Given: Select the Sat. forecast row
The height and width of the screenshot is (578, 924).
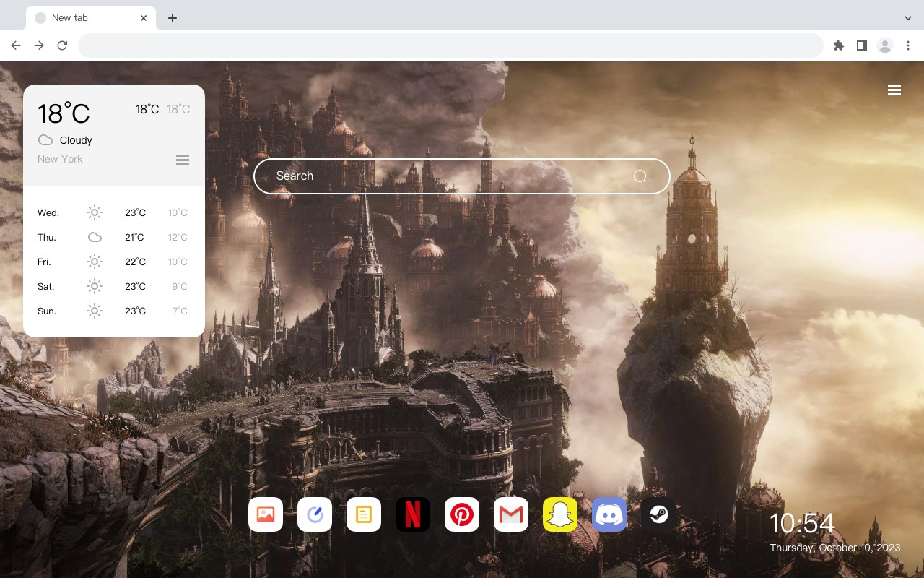Looking at the screenshot, I should pyautogui.click(x=114, y=286).
